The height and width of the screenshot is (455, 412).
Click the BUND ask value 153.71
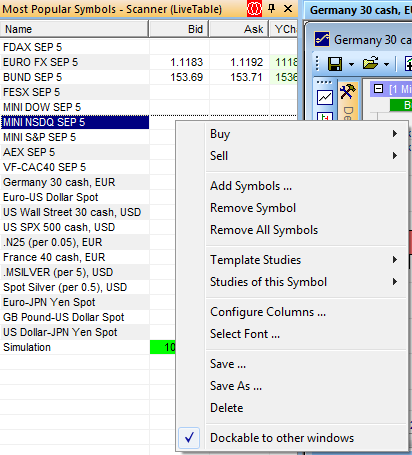point(246,77)
